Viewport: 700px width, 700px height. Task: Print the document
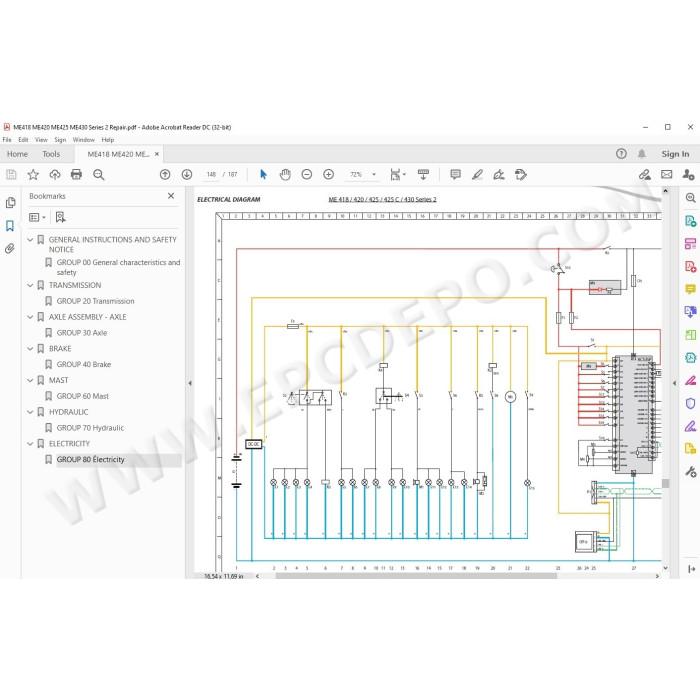coord(77,175)
